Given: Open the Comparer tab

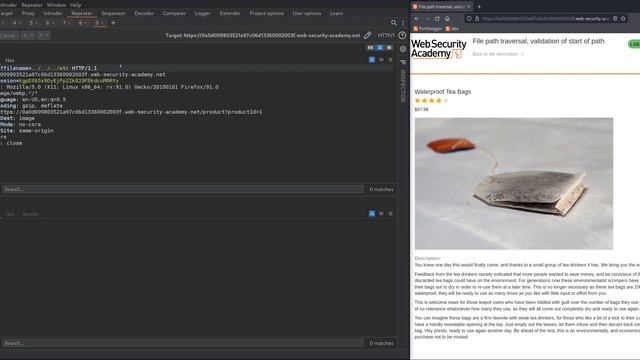Looking at the screenshot, I should [174, 13].
